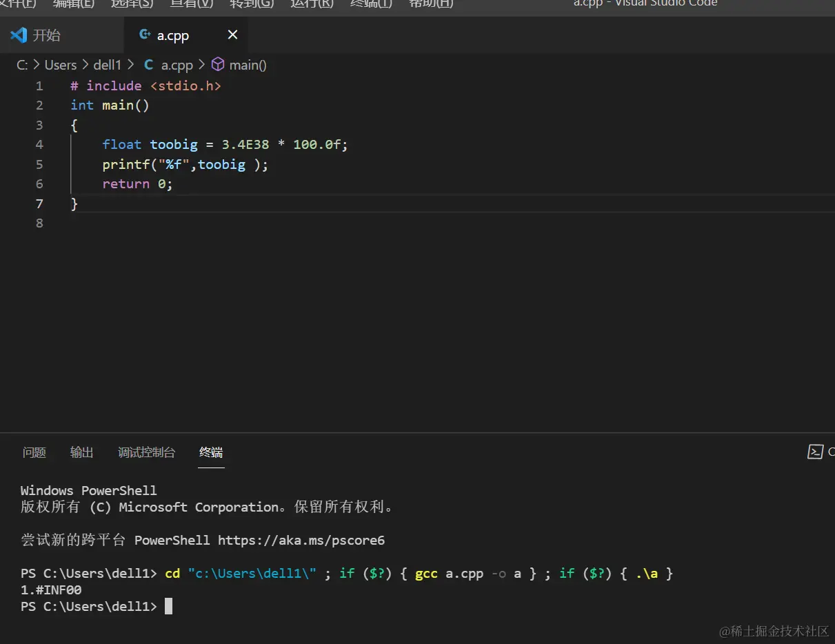Open the 运行(R) menu

pos(312,3)
